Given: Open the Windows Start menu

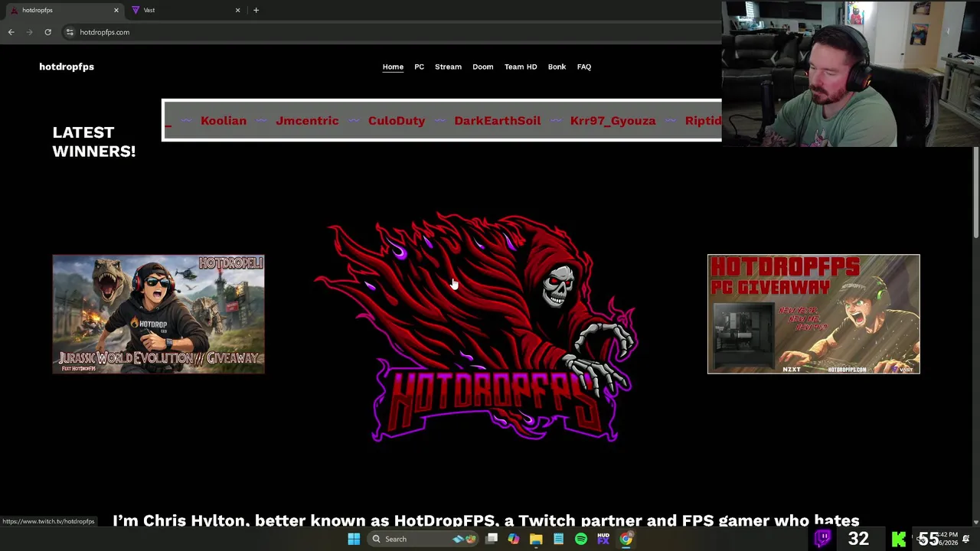Looking at the screenshot, I should point(354,539).
